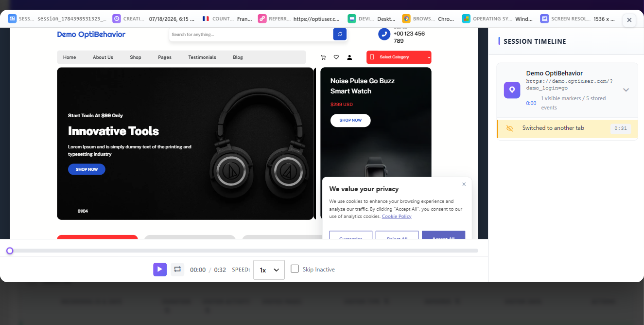The image size is (644, 325).
Task: Open the Shop menu item
Action: [x=136, y=57]
